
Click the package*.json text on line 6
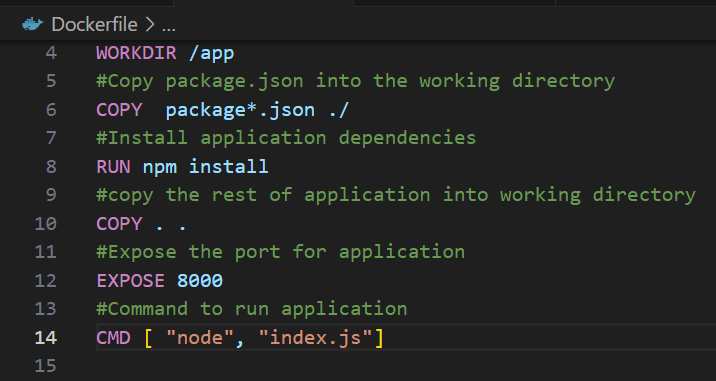240,110
